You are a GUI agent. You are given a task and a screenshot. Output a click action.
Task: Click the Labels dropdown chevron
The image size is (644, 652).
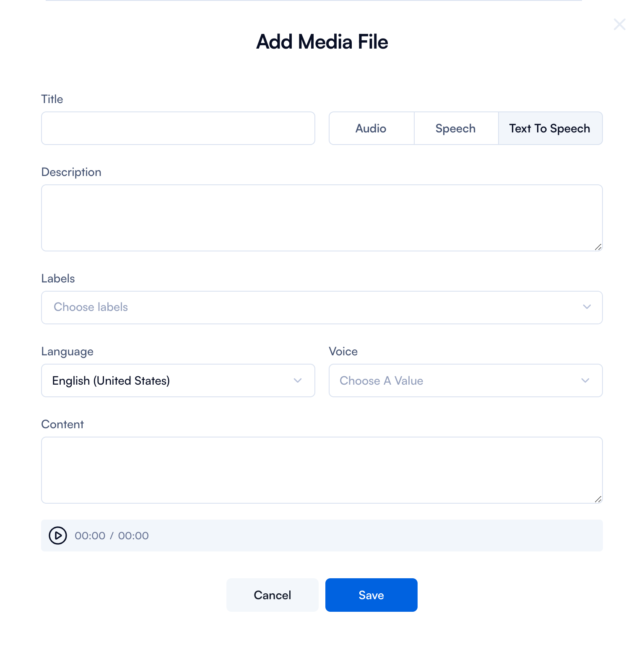[x=587, y=307]
